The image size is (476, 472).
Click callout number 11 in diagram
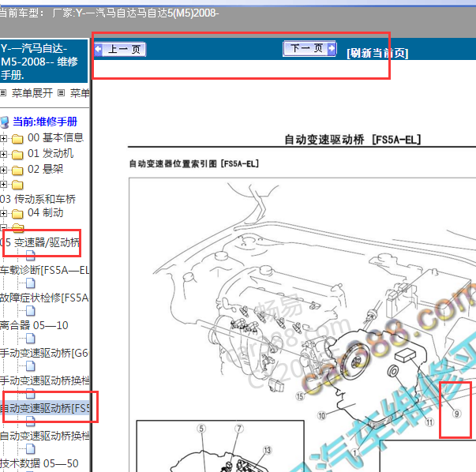click(429, 422)
